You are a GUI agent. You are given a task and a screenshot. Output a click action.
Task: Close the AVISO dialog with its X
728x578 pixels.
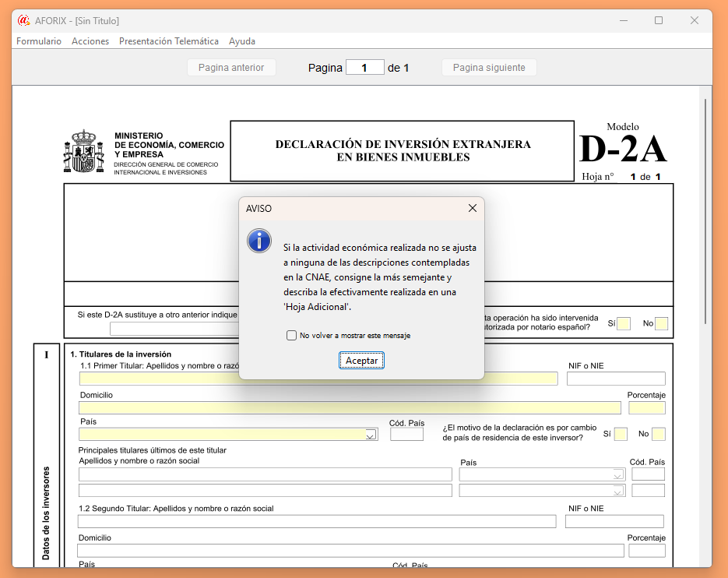click(x=472, y=209)
